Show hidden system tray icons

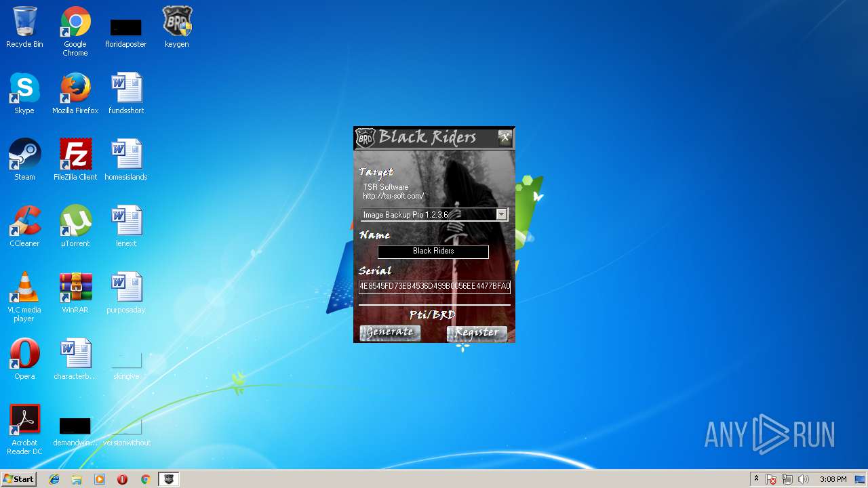click(x=756, y=479)
